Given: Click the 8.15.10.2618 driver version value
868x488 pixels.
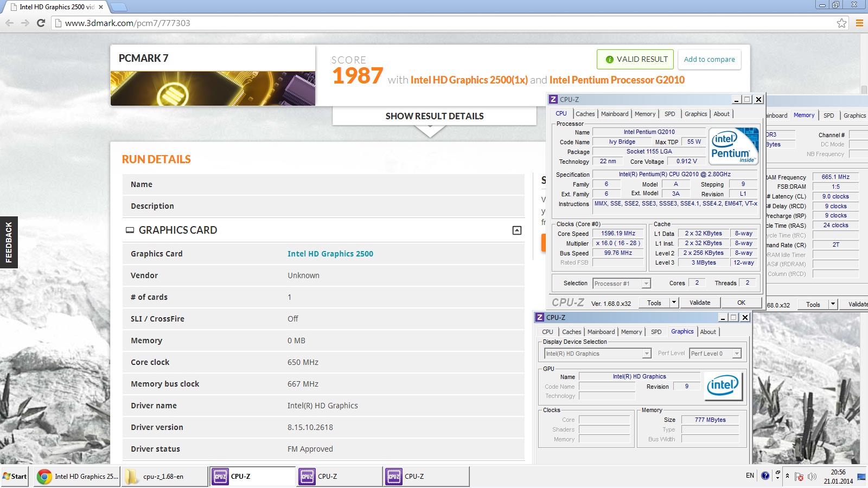Looking at the screenshot, I should tap(310, 427).
